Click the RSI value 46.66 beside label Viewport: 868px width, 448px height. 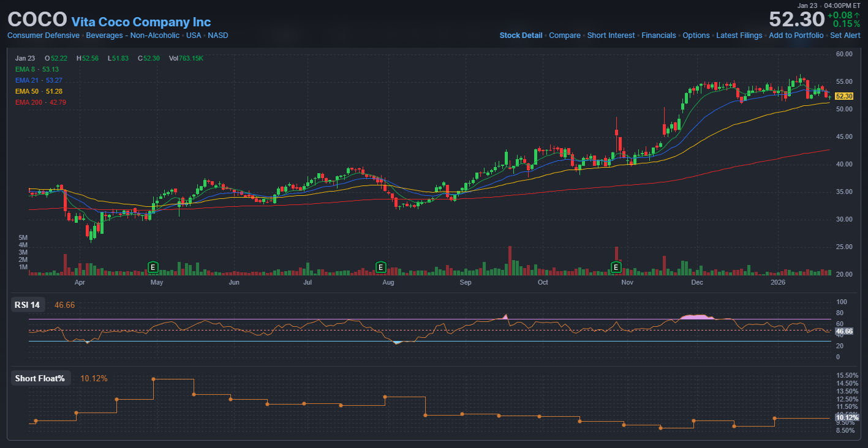(64, 305)
